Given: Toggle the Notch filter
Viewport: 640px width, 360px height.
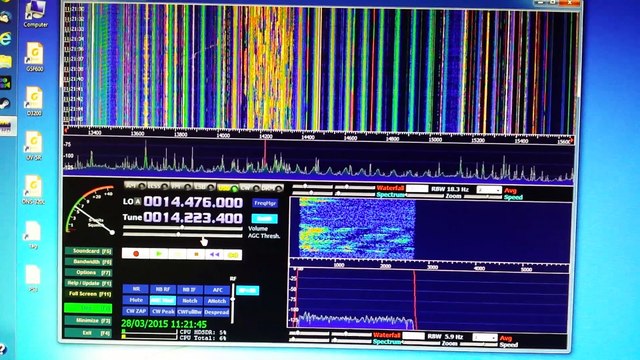Looking at the screenshot, I should tap(189, 301).
